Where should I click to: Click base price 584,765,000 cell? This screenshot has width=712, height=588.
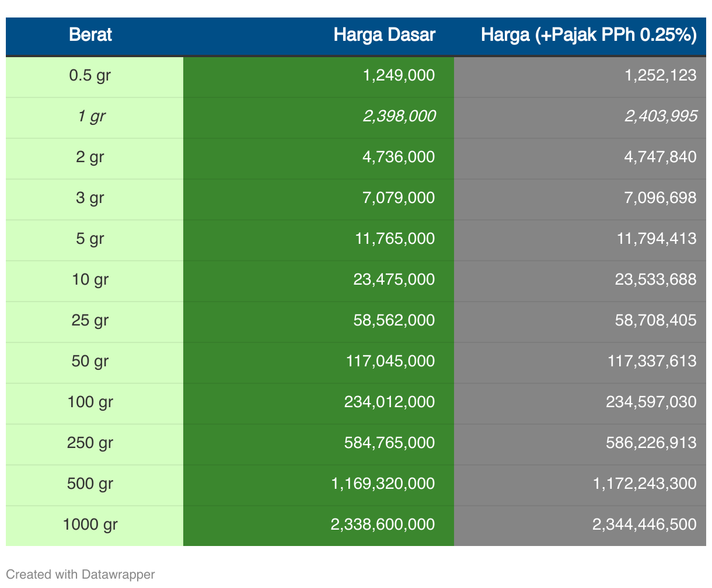pyautogui.click(x=319, y=444)
